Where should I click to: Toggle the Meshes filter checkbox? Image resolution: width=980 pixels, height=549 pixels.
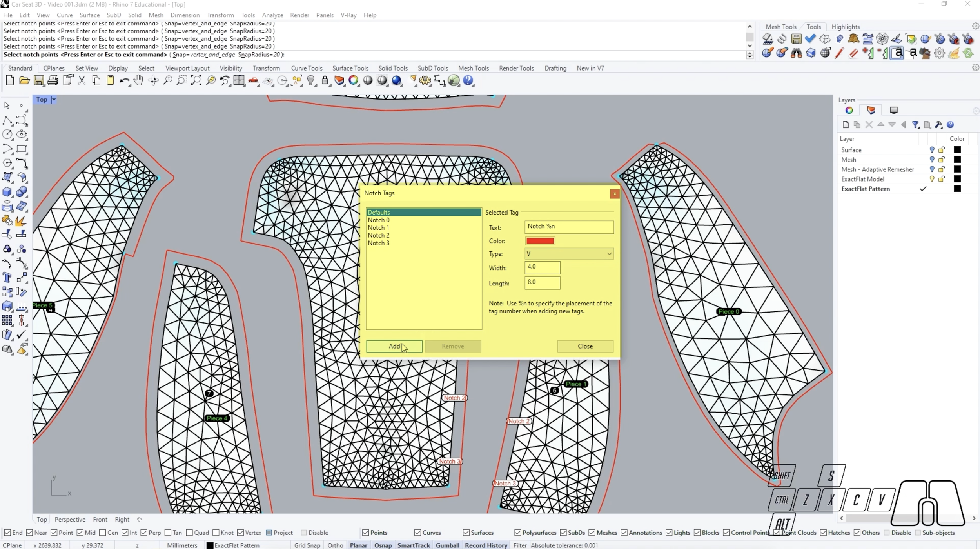(592, 533)
